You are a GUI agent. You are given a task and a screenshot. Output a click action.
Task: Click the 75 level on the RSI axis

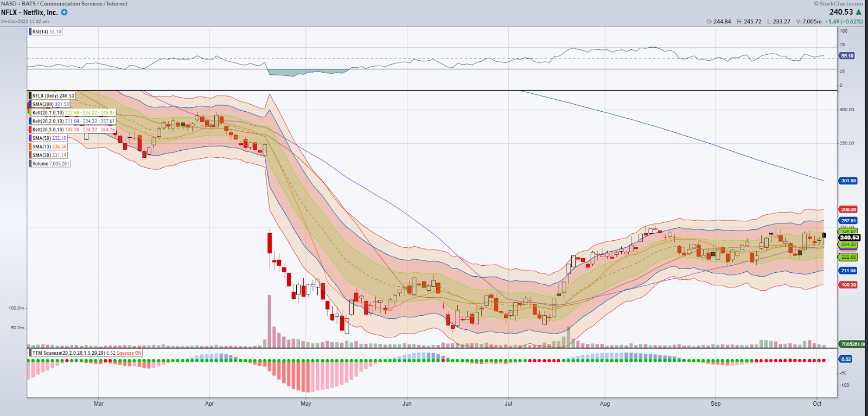pos(842,44)
